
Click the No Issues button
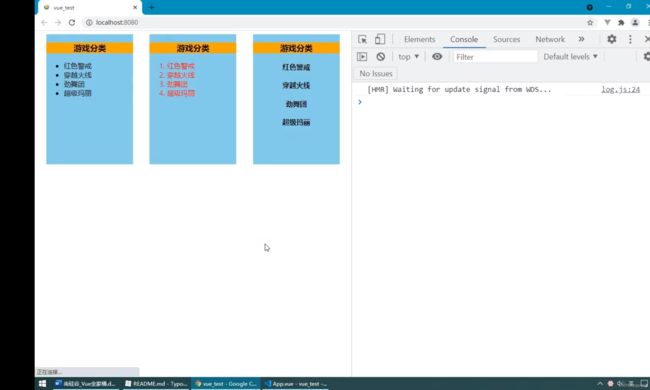pos(376,74)
